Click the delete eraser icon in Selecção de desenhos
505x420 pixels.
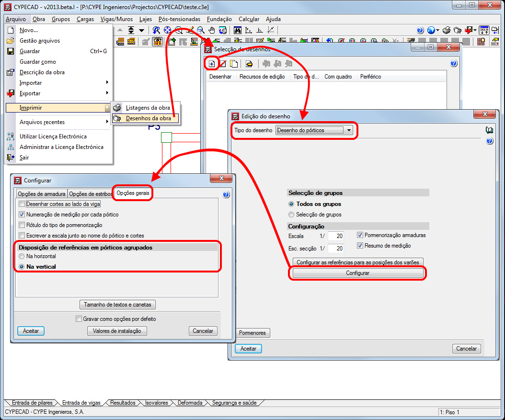tap(249, 64)
